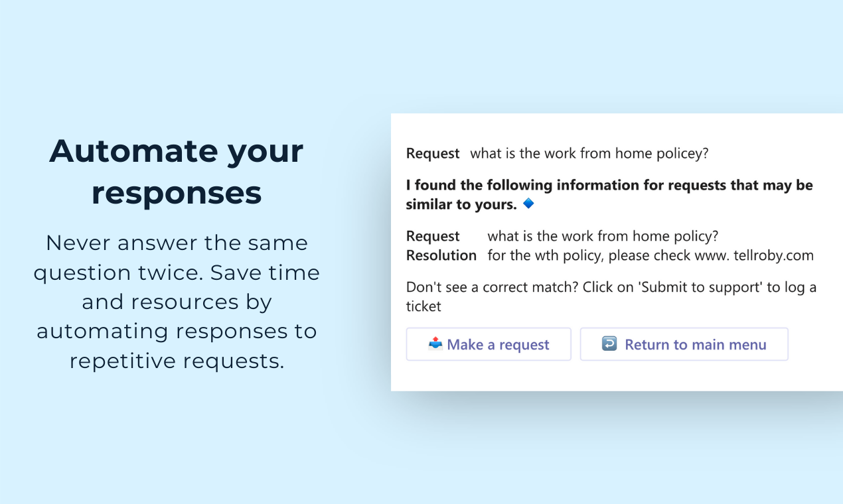
Task: Select the bold 'Resolution' label
Action: [x=441, y=255]
